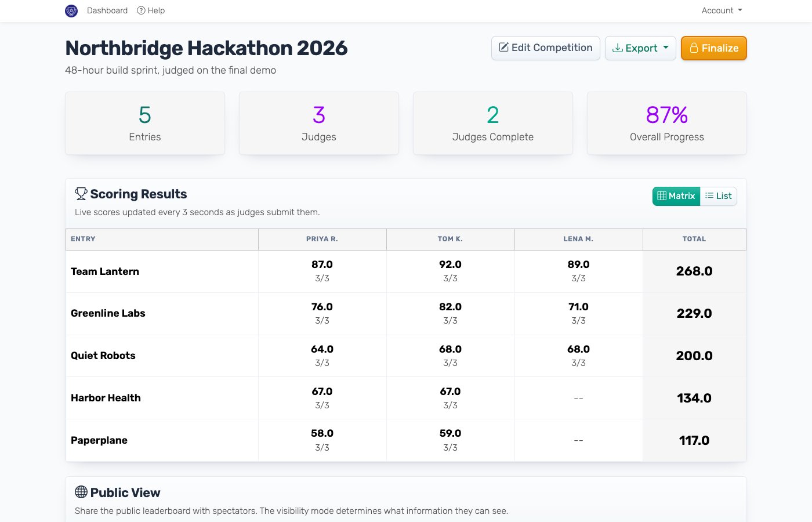
Task: Click Lena M.'s 71.0 score for Greenline Labs
Action: pos(579,307)
